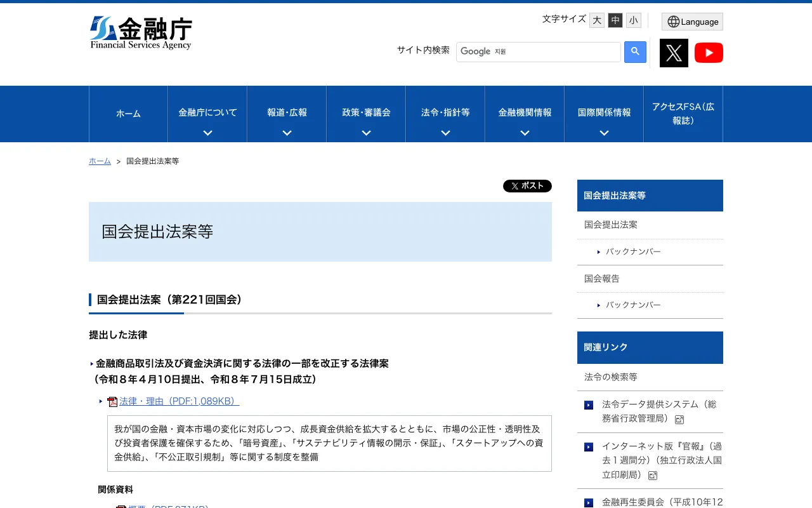812x508 pixels.
Task: Click the 国会提出法案（第221回国会） heading
Action: click(x=170, y=300)
